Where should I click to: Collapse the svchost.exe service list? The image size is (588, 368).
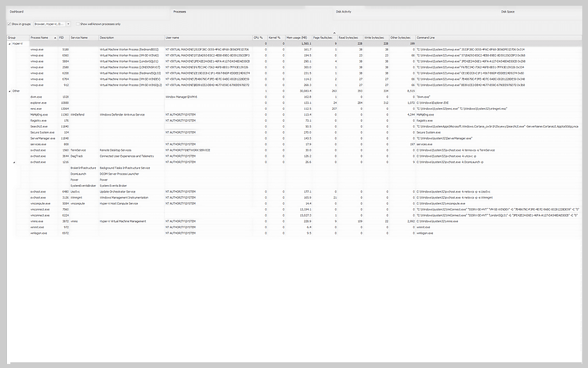[x=13, y=162]
